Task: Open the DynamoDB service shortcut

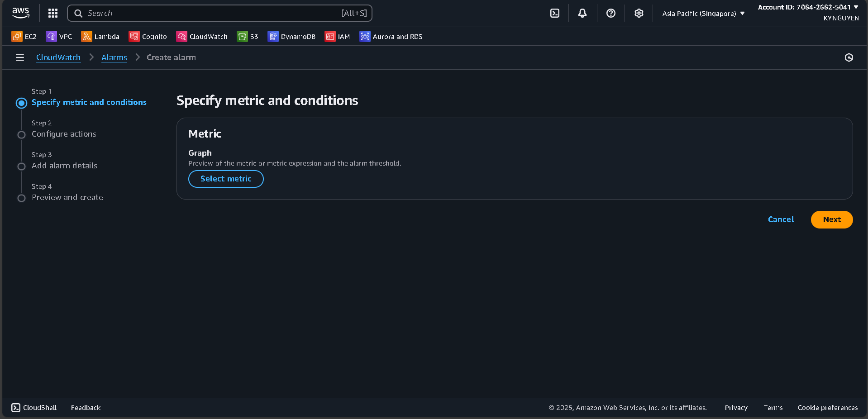Action: [x=291, y=37]
